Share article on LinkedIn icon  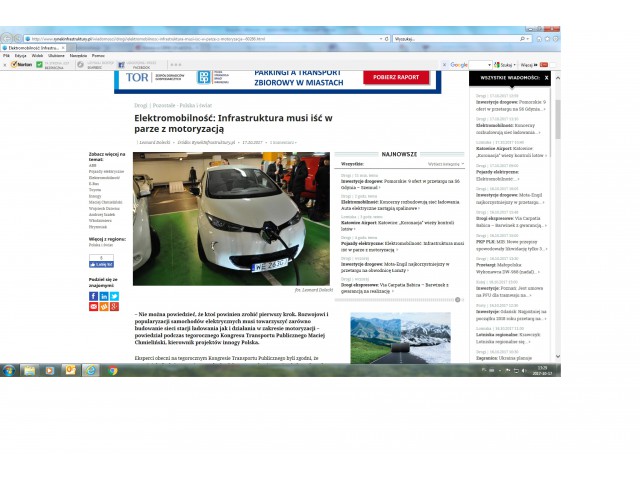pos(104,297)
